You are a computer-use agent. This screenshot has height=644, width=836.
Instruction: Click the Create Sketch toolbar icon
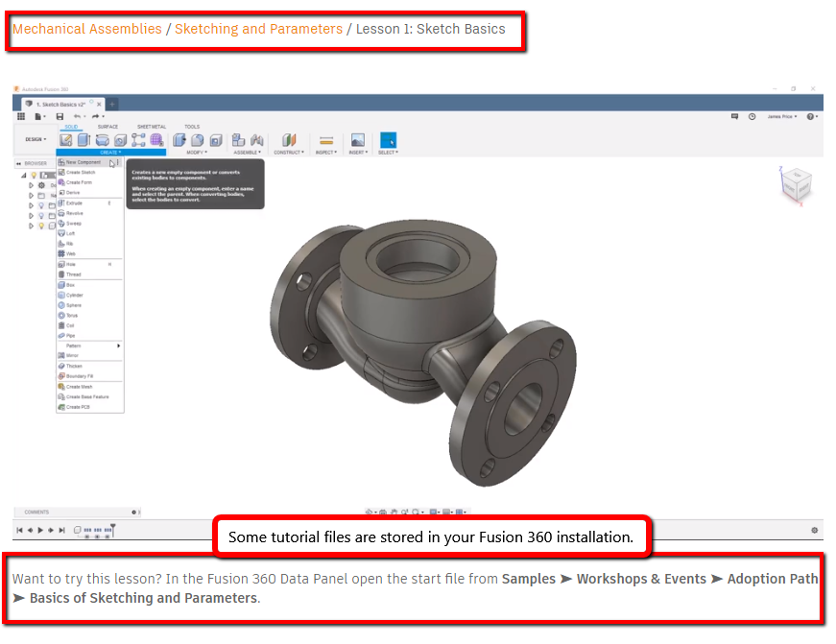coord(66,140)
